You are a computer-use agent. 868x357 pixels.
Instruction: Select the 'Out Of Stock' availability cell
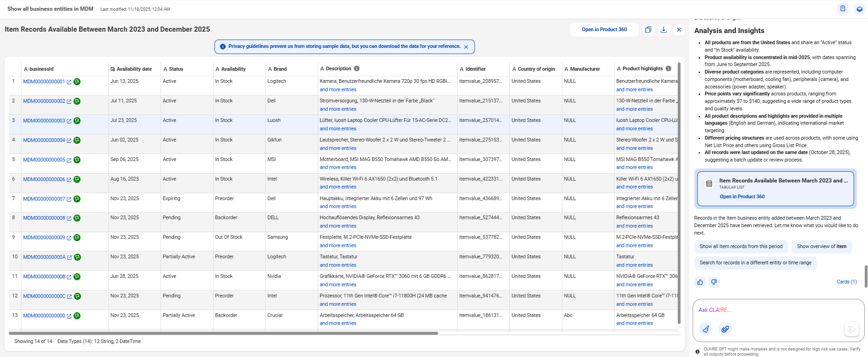[x=229, y=237]
